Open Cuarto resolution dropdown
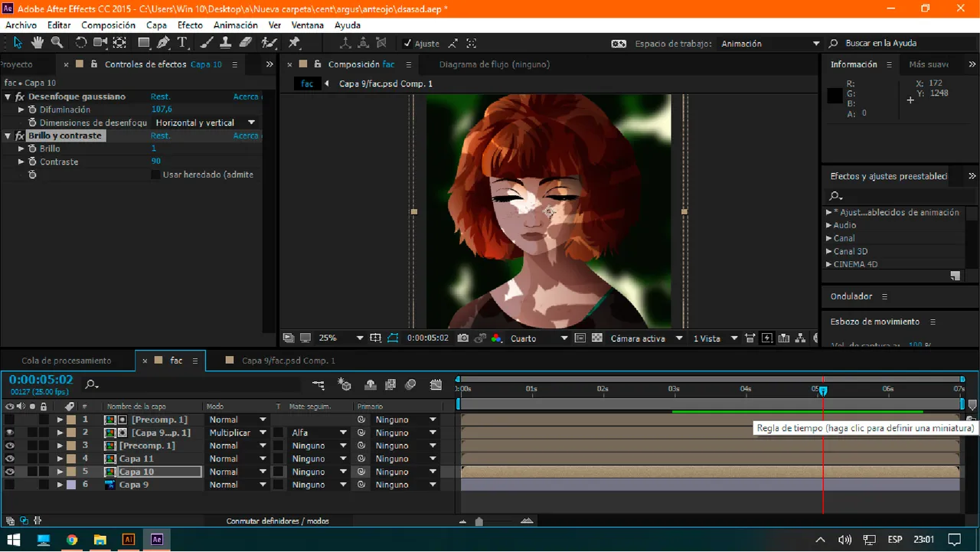The width and height of the screenshot is (980, 552). (x=539, y=338)
